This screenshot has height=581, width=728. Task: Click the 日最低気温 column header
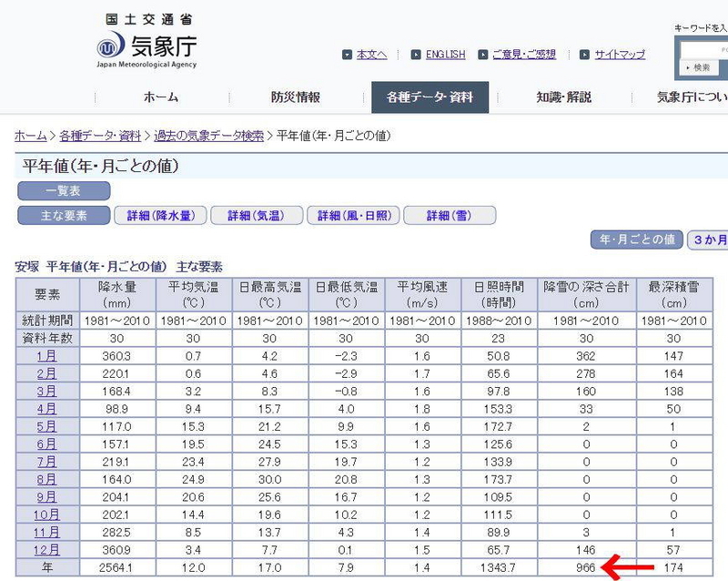pyautogui.click(x=347, y=295)
